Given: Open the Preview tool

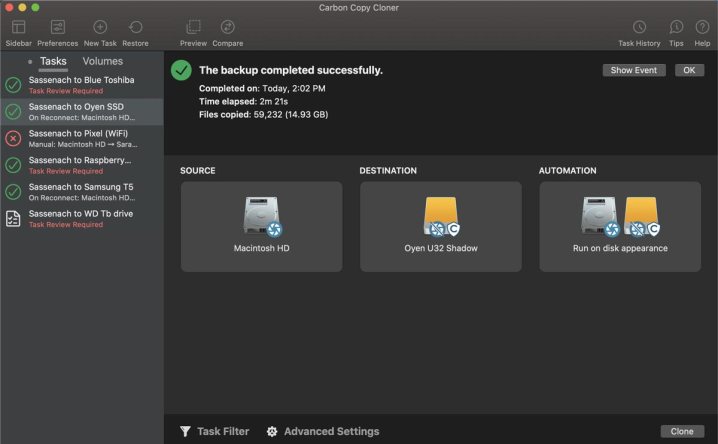Looking at the screenshot, I should (x=193, y=28).
